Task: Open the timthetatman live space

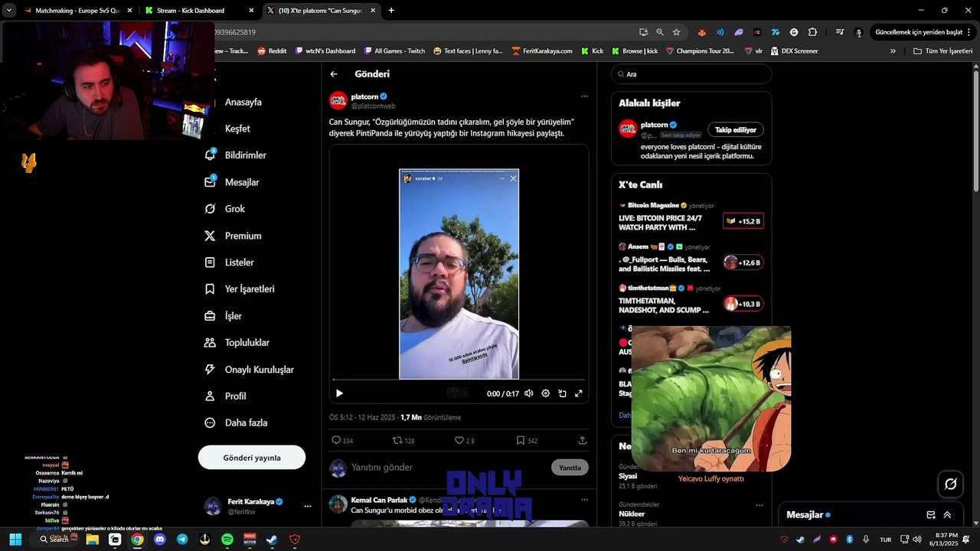Action: [x=691, y=300]
